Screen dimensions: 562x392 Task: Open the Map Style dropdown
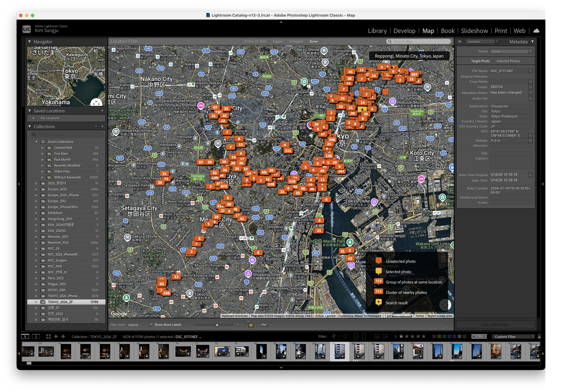pos(135,325)
